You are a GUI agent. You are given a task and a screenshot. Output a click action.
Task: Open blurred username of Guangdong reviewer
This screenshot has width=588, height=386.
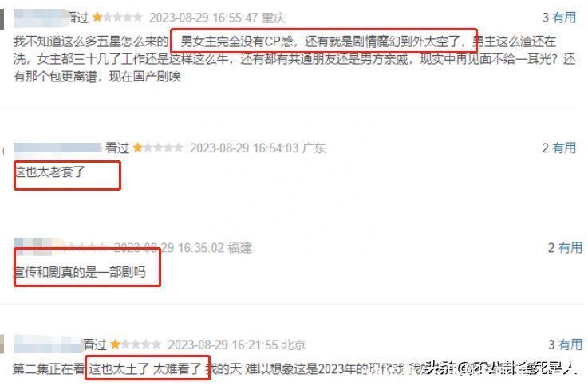tap(57, 148)
